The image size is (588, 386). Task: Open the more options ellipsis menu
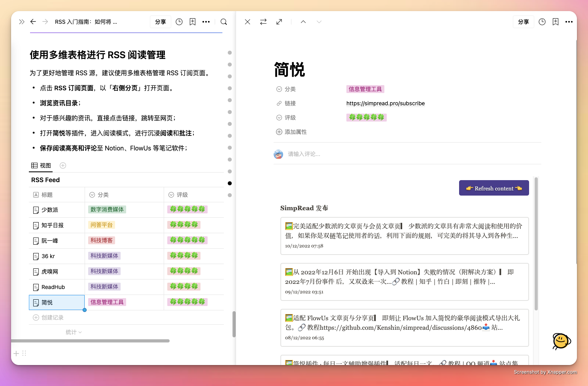tap(206, 22)
